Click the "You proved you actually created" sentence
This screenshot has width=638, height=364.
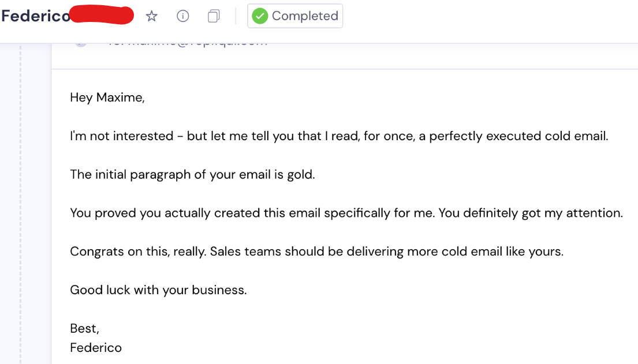[346, 213]
